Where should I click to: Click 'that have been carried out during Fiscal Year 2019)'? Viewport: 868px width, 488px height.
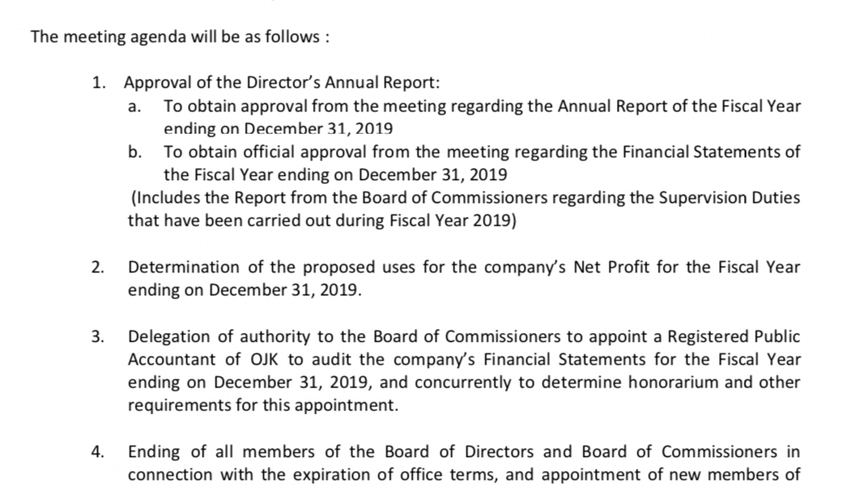(322, 221)
